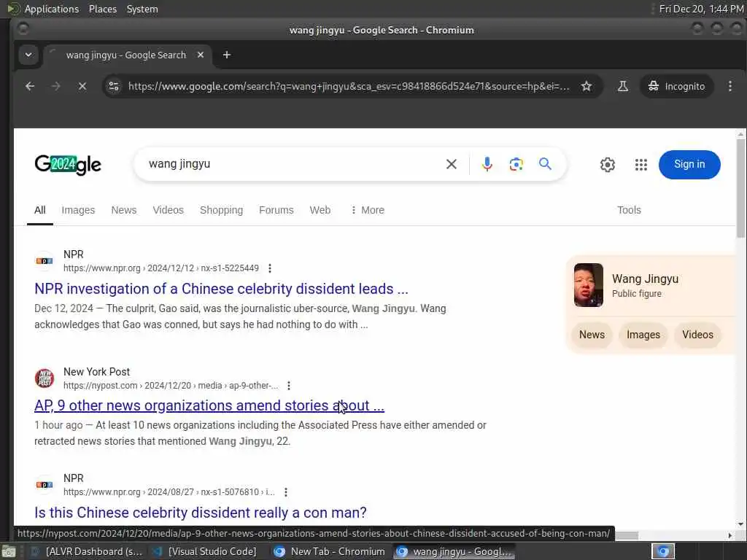Open Chromium three-dot menu
The width and height of the screenshot is (747, 560).
(729, 86)
